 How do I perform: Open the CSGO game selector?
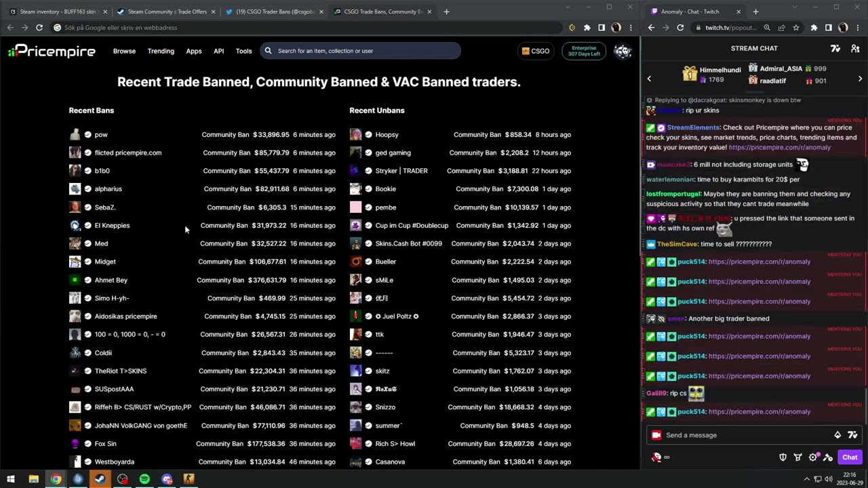click(535, 51)
